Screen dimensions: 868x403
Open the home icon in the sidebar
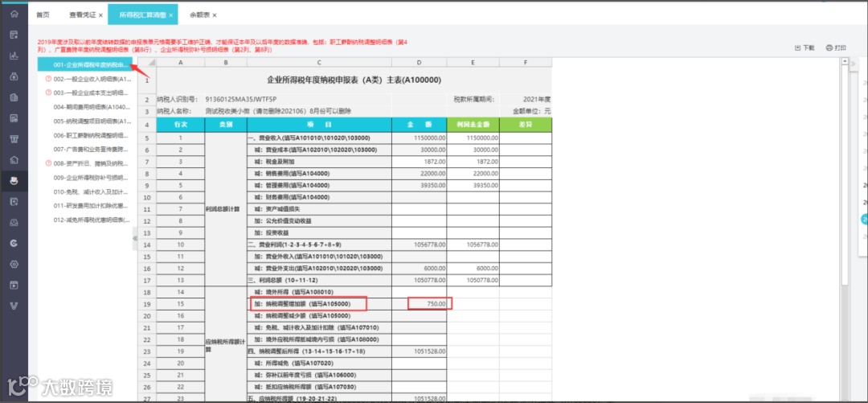pos(14,14)
